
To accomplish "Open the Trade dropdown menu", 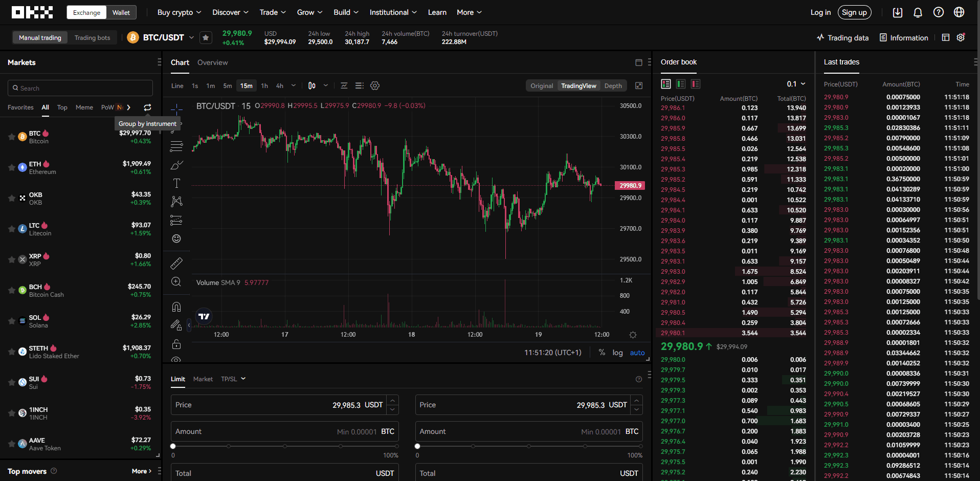I will tap(273, 12).
